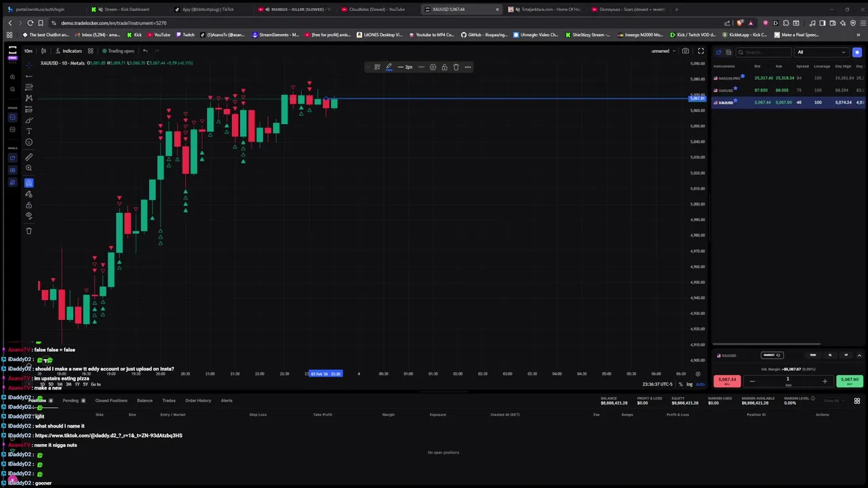The width and height of the screenshot is (868, 488).
Task: Toggle magnet mode in drawing toolbar
Action: 28,182
